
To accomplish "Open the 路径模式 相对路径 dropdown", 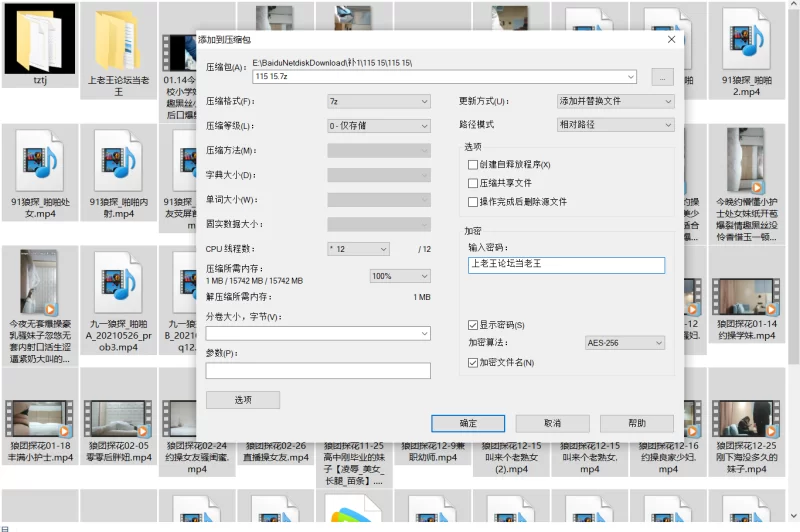I will [615, 124].
